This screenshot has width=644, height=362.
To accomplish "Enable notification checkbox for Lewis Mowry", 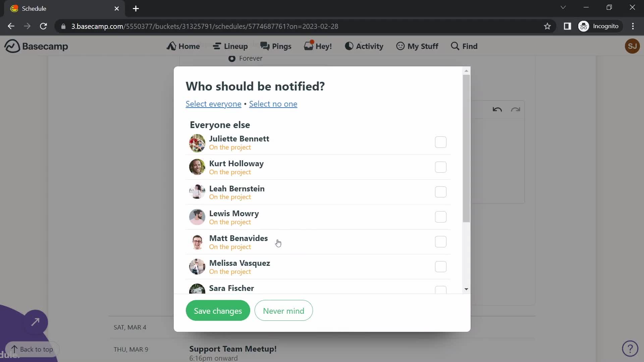I will [440, 217].
